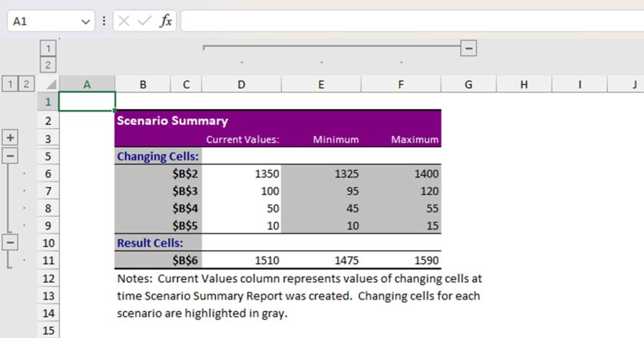Select column A header
This screenshot has width=644, height=338.
87,84
